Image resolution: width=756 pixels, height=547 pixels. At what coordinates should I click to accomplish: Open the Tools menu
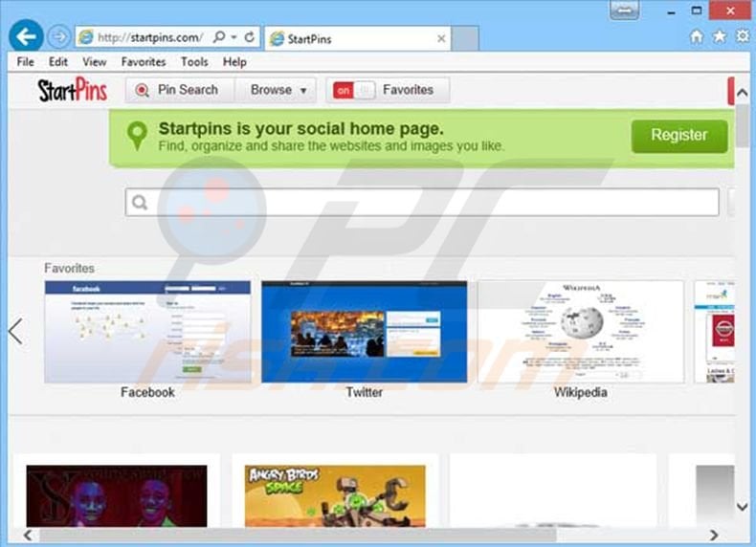[194, 62]
